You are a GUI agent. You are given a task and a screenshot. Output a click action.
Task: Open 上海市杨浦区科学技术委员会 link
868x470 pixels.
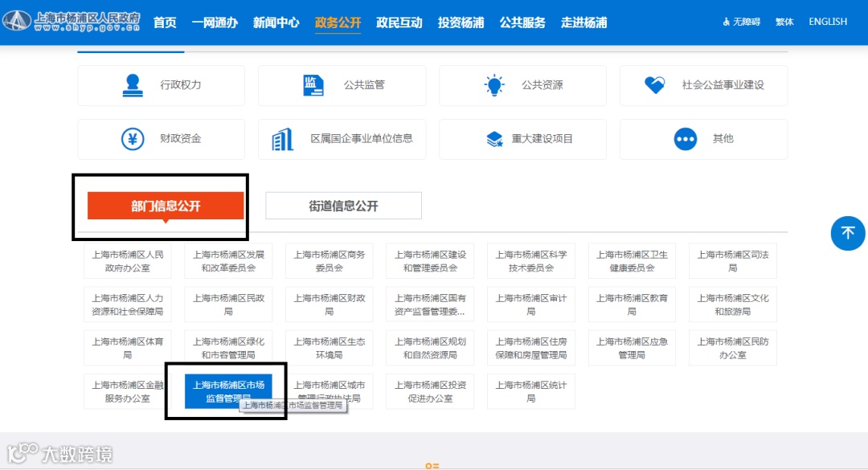pos(531,261)
